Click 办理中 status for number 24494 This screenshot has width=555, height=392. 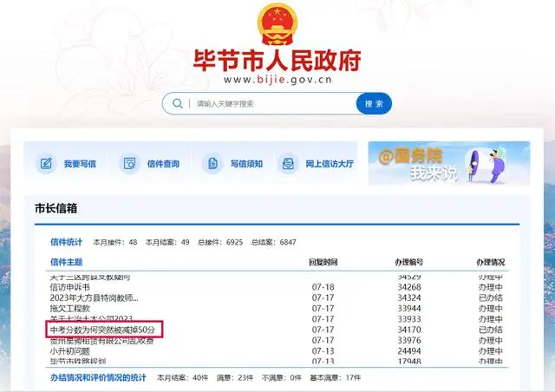point(491,351)
